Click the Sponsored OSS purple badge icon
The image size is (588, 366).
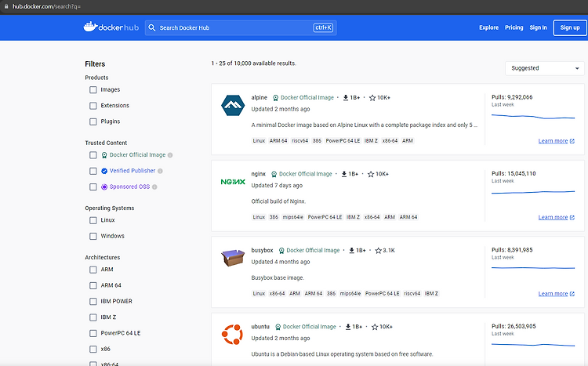(x=104, y=187)
